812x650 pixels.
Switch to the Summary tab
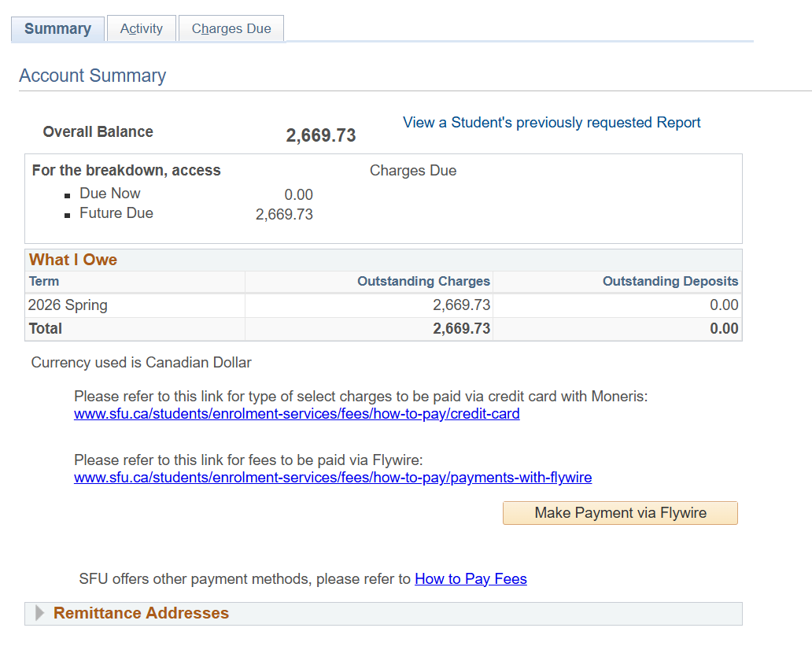(57, 29)
